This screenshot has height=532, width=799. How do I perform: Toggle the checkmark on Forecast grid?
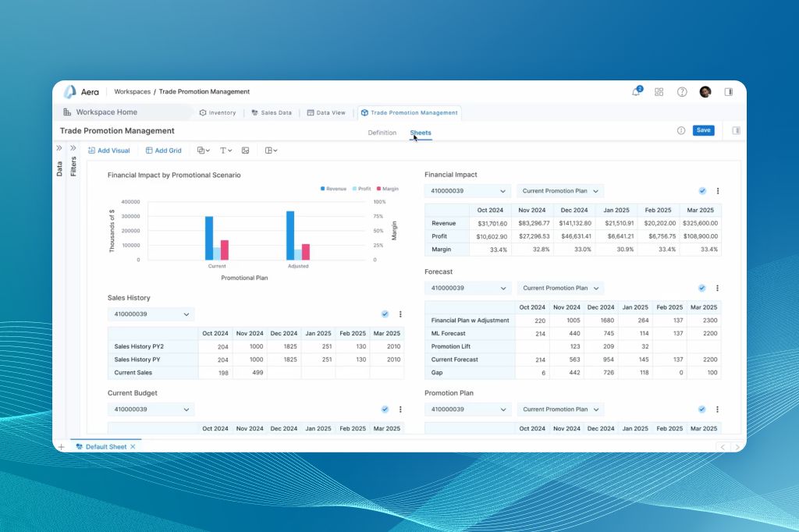coord(701,287)
